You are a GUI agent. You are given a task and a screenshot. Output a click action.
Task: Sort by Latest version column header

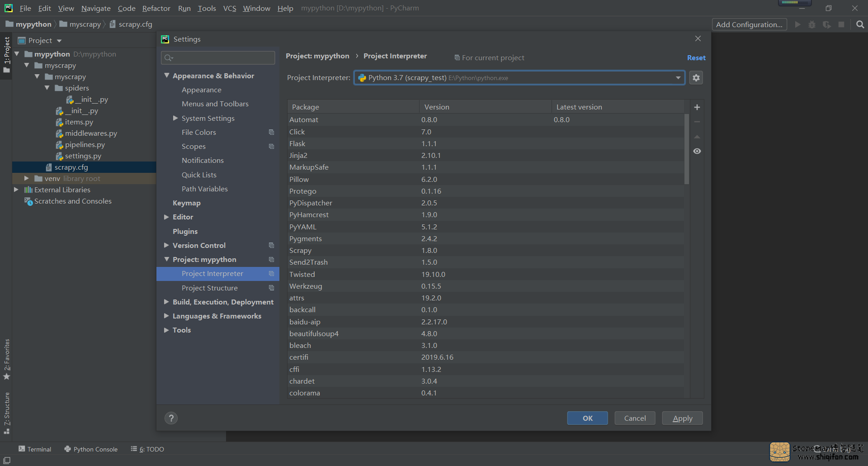point(618,107)
